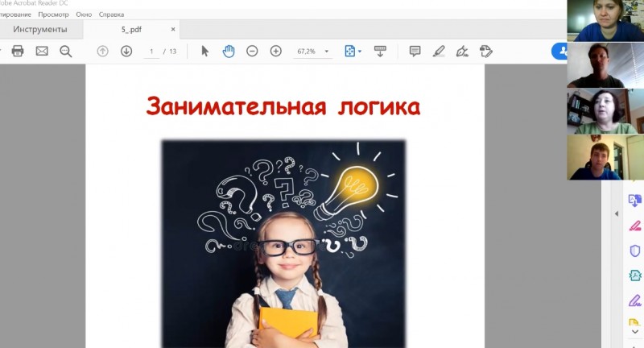Close the 5_.pdf document tab
Image resolution: width=644 pixels, height=348 pixels.
click(x=173, y=29)
